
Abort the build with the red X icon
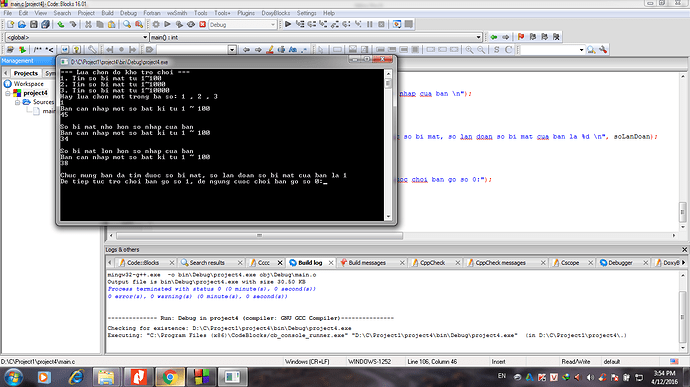tap(202, 25)
